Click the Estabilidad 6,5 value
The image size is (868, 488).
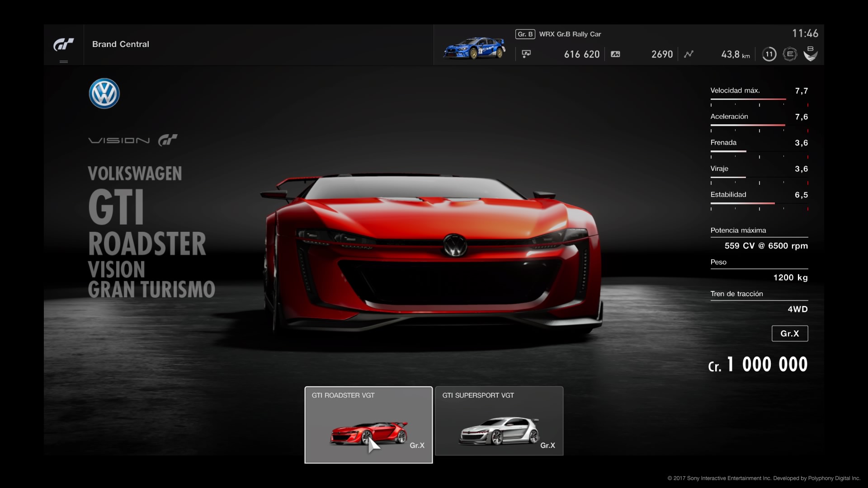tap(802, 195)
